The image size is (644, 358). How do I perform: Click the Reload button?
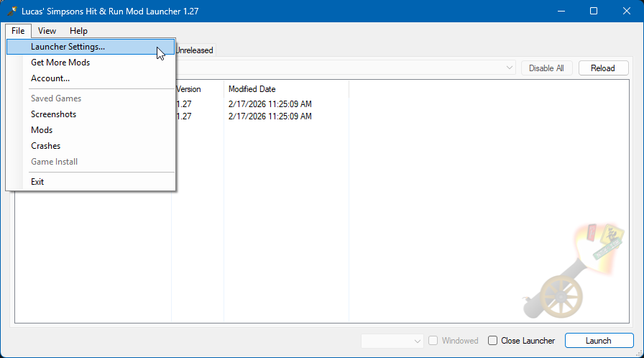603,68
